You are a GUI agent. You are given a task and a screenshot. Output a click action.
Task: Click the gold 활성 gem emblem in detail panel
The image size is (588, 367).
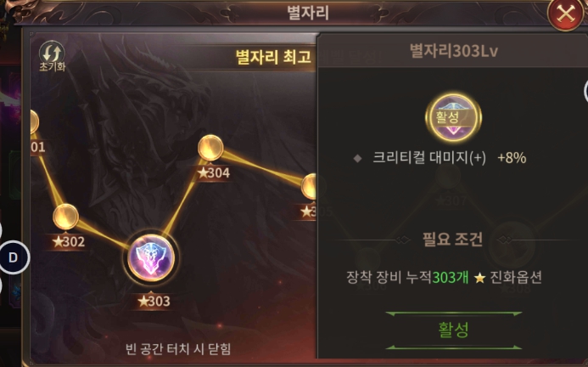pyautogui.click(x=453, y=117)
